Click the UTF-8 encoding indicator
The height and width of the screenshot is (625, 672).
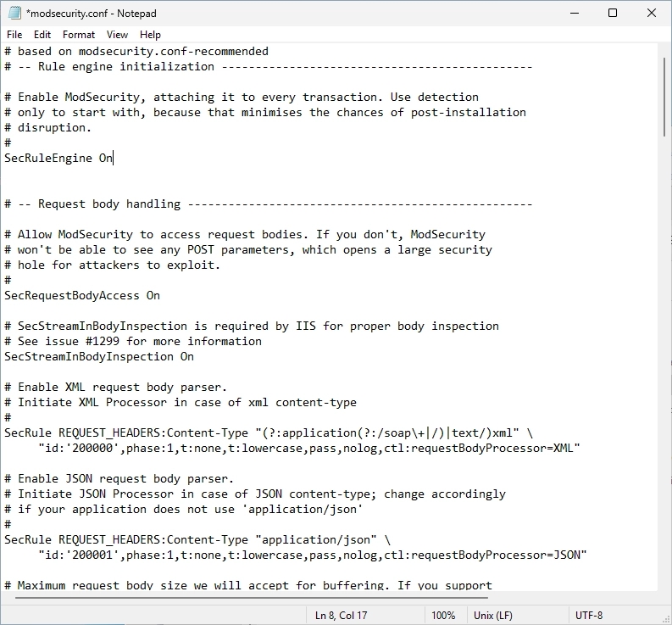click(x=589, y=616)
